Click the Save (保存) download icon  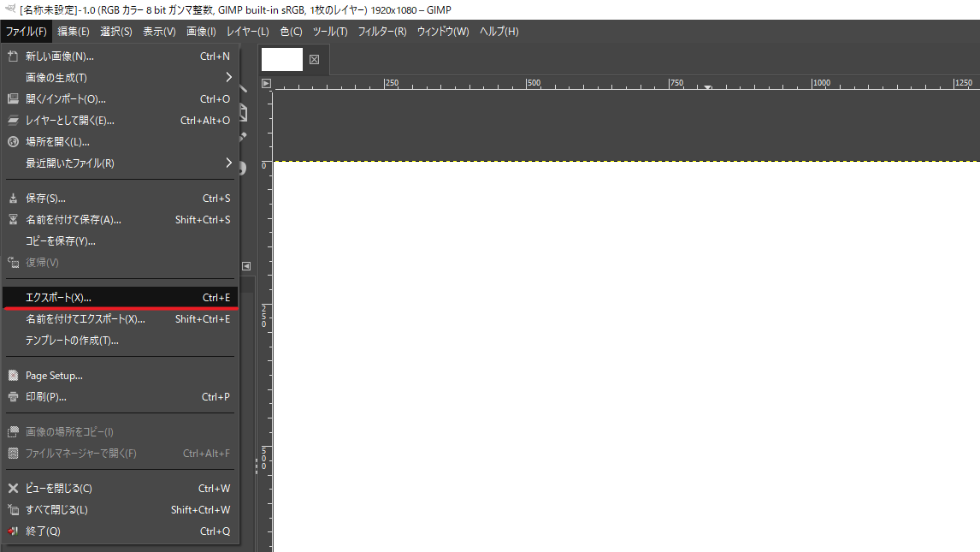(x=13, y=199)
